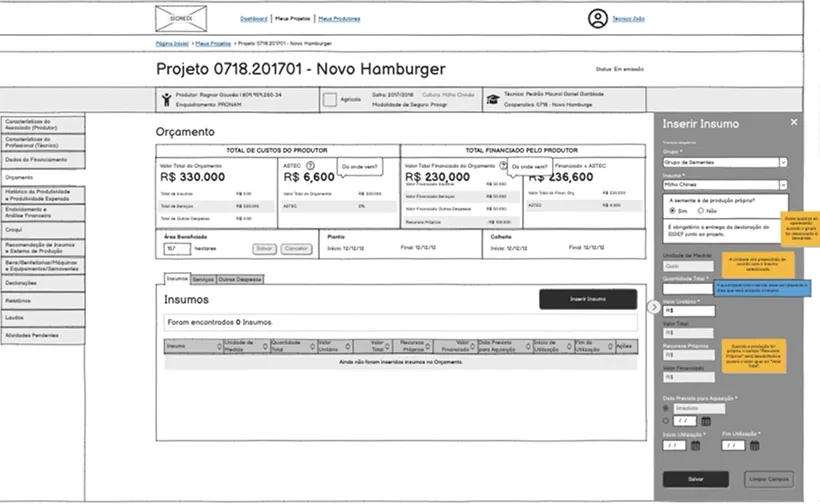Switch to the Insumos tab

(x=177, y=279)
